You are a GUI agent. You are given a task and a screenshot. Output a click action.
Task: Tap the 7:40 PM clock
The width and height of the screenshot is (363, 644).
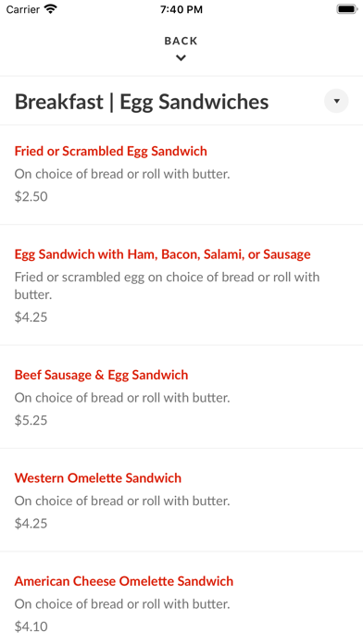tap(181, 9)
